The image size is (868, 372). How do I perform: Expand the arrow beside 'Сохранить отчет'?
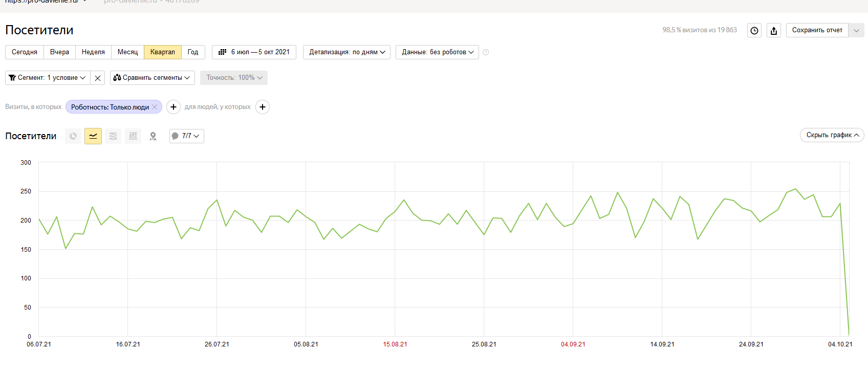tap(856, 31)
